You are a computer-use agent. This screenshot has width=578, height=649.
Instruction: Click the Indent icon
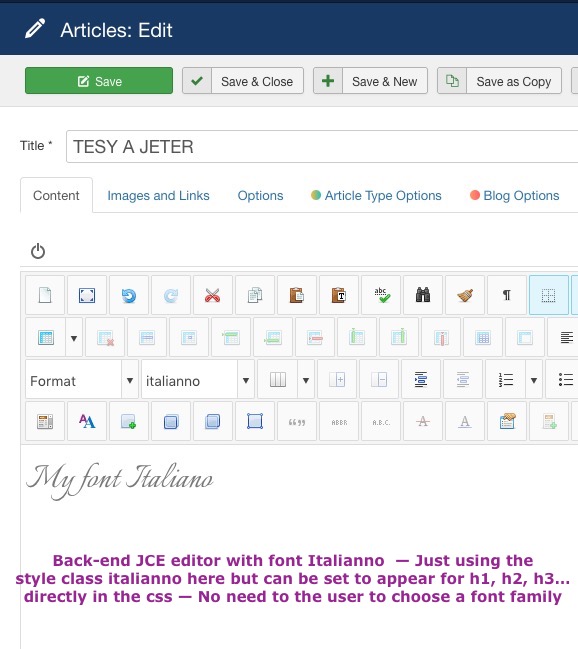click(x=421, y=379)
